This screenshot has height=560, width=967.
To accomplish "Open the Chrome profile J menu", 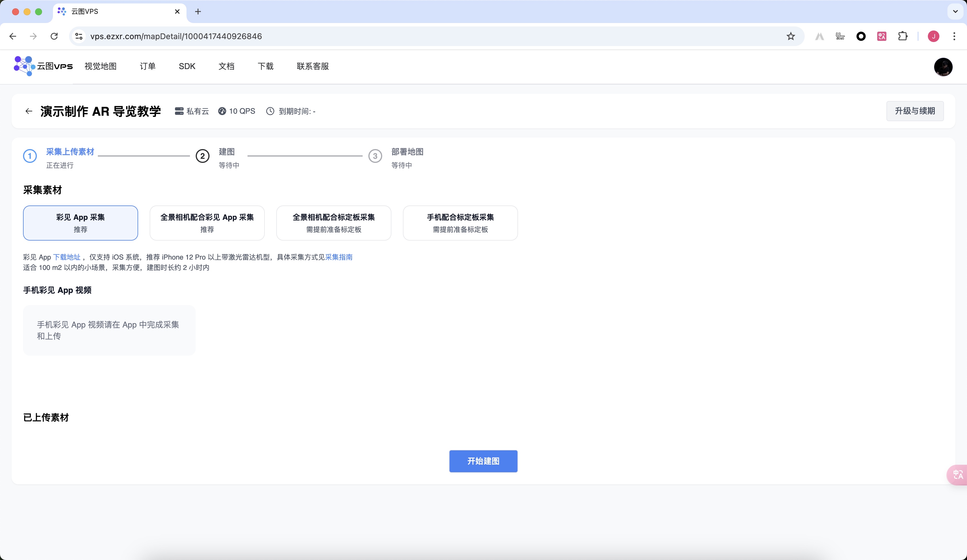I will (x=933, y=37).
